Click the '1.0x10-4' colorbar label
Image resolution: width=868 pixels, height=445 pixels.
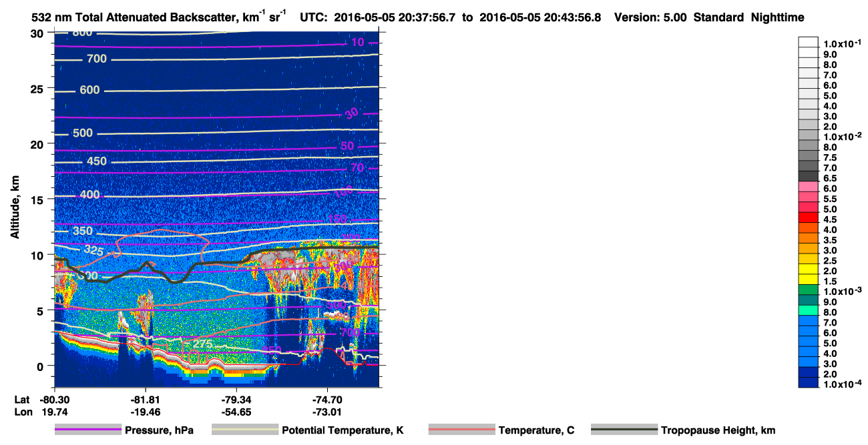[x=842, y=384]
